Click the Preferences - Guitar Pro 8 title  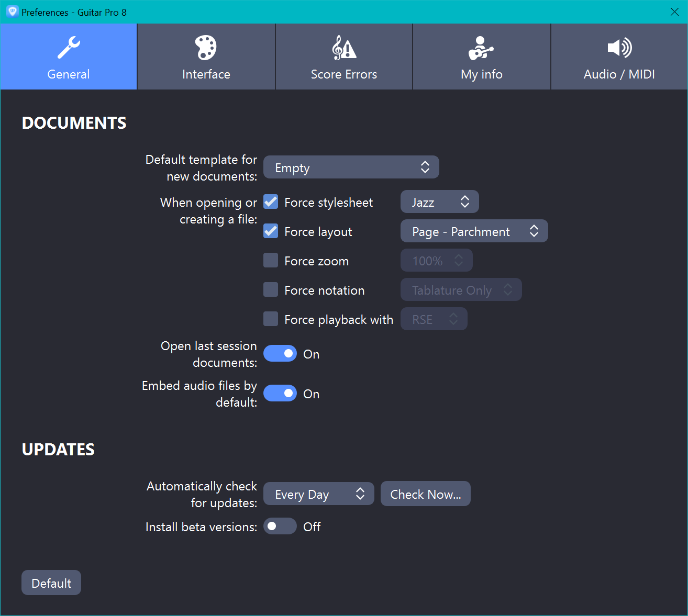click(74, 12)
